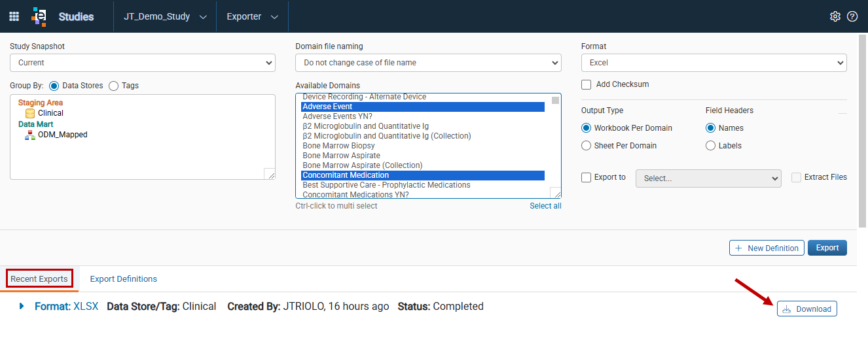Open the app launcher grid icon
Screen dimensions: 868x355
14,16
